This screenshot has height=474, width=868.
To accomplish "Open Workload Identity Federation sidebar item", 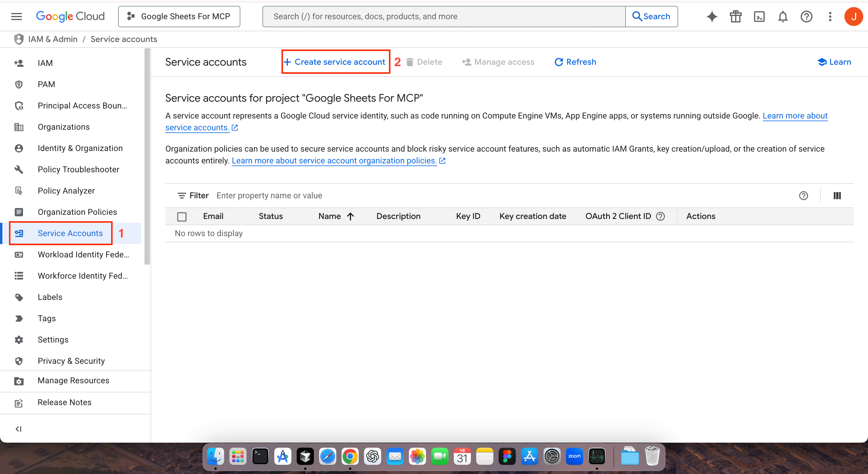I will [x=71, y=254].
